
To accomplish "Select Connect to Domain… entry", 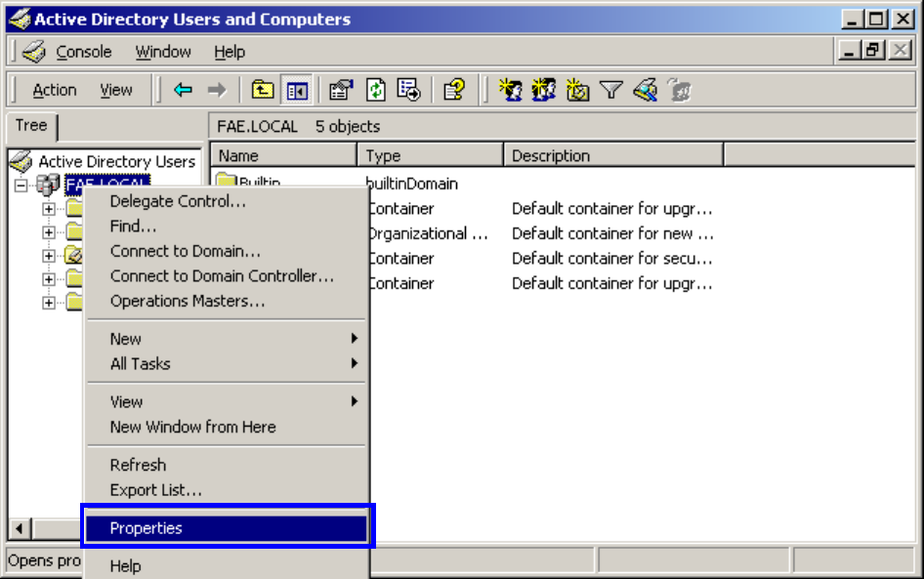I will click(x=227, y=251).
